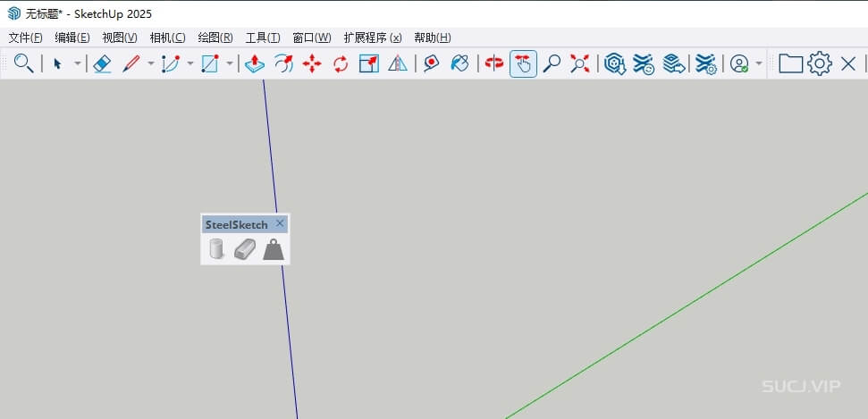This screenshot has width=868, height=419.
Task: Select the Arc tool
Action: (171, 63)
